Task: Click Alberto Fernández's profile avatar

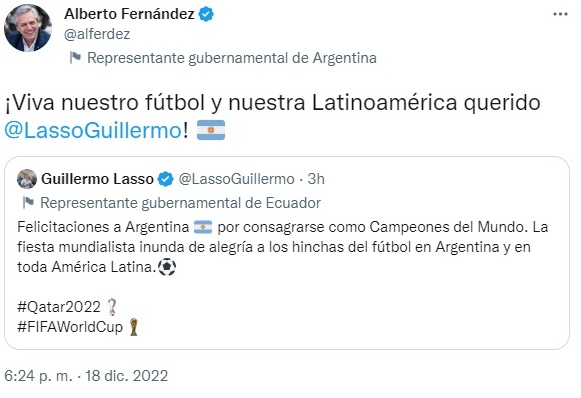Action: (28, 28)
